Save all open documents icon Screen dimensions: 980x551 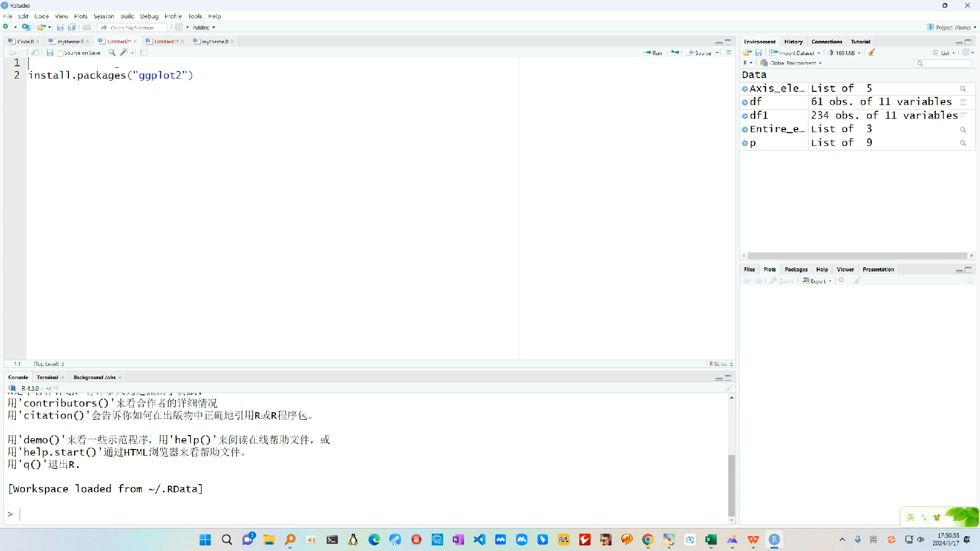(72, 27)
